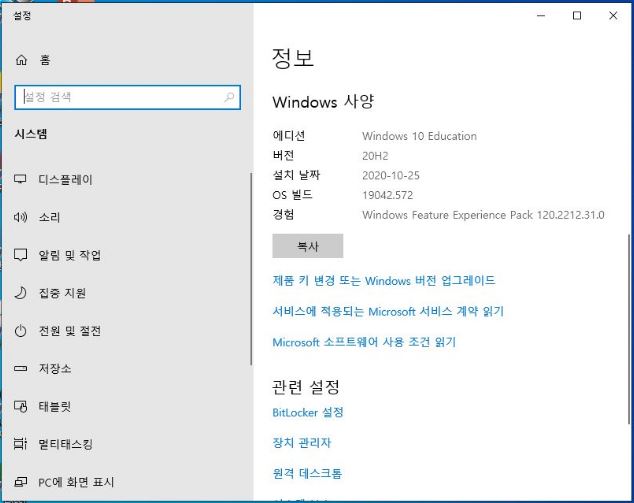
Task: Minimize the 설정 window
Action: coord(541,16)
